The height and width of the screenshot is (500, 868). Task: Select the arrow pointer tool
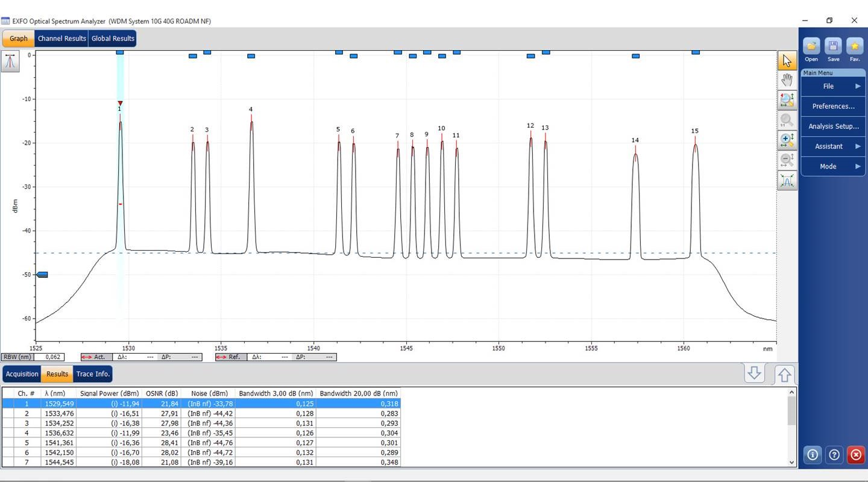pyautogui.click(x=787, y=60)
